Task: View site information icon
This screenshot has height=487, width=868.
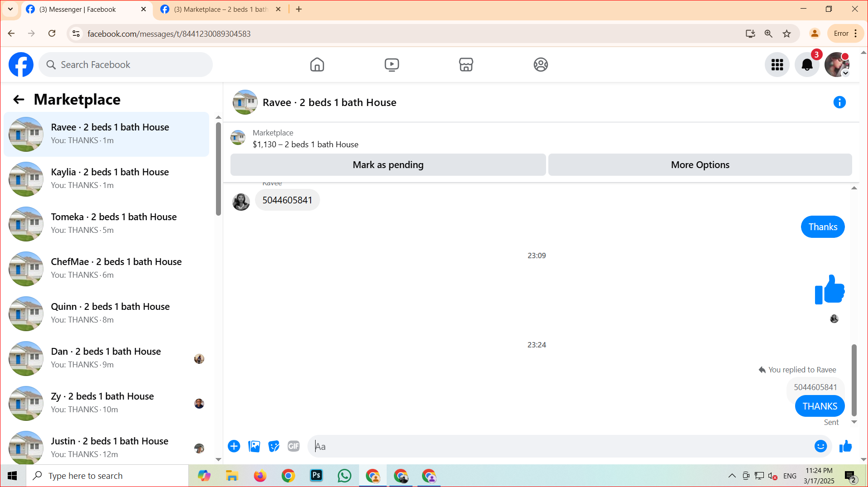Action: pos(77,34)
